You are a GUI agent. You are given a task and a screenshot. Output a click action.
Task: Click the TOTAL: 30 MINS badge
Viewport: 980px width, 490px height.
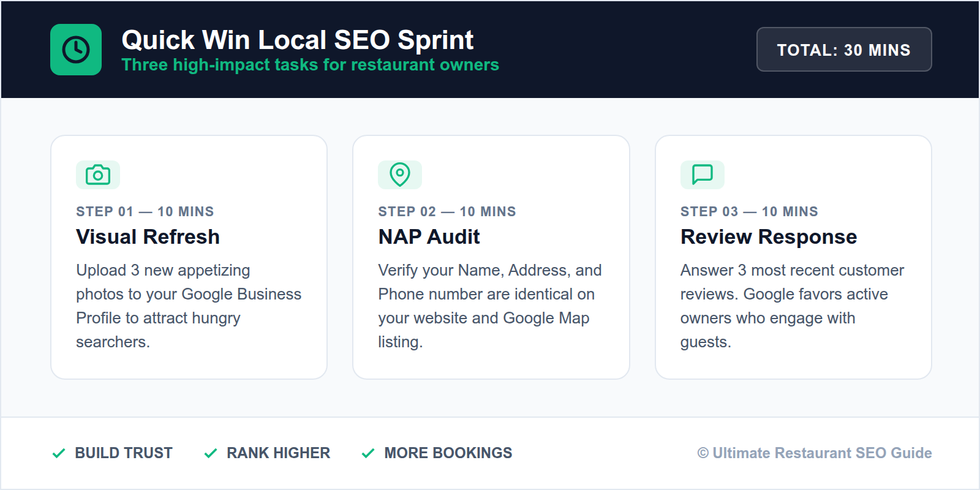pos(844,50)
